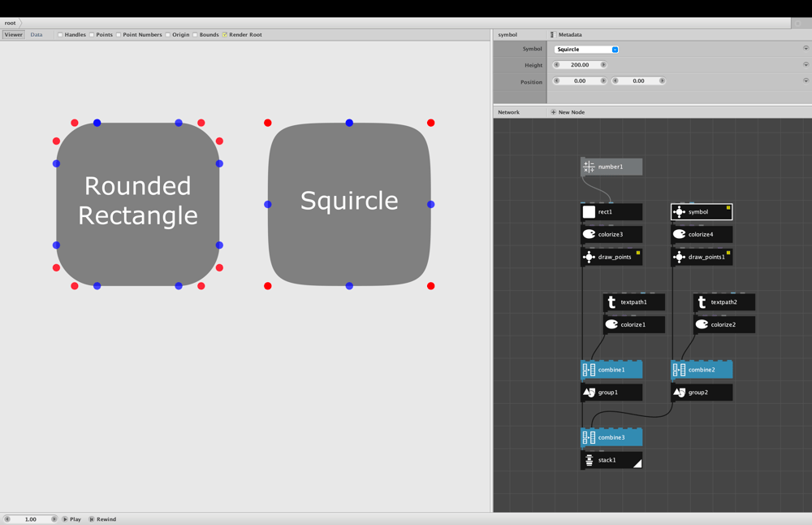The height and width of the screenshot is (525, 812).
Task: Toggle the Bounds checkbox
Action: pos(195,35)
